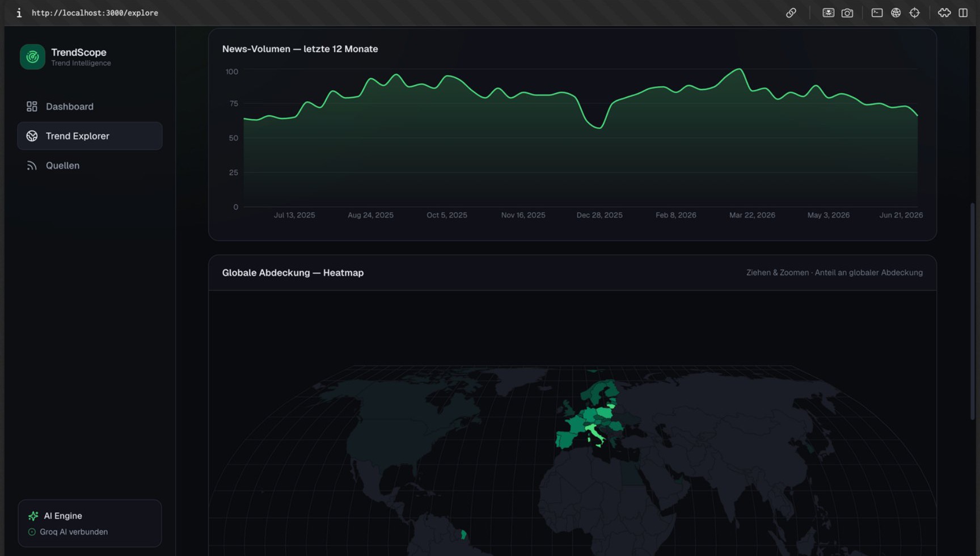Copy the page link with the chain icon
The width and height of the screenshot is (980, 556).
click(x=791, y=12)
